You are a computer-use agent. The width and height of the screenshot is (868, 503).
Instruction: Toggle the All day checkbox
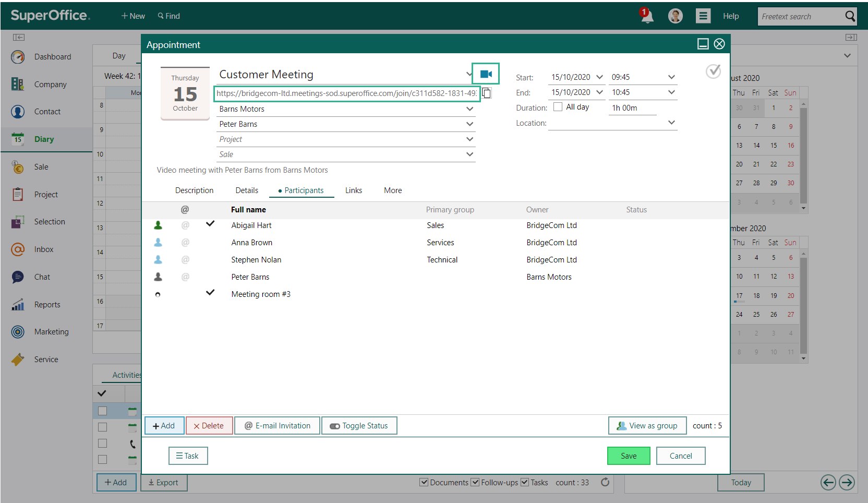point(558,107)
